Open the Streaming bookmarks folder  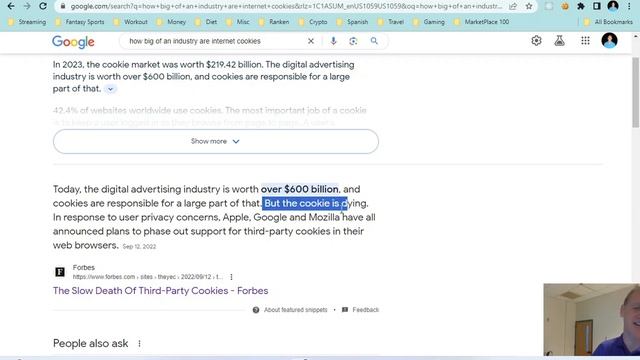(27, 22)
